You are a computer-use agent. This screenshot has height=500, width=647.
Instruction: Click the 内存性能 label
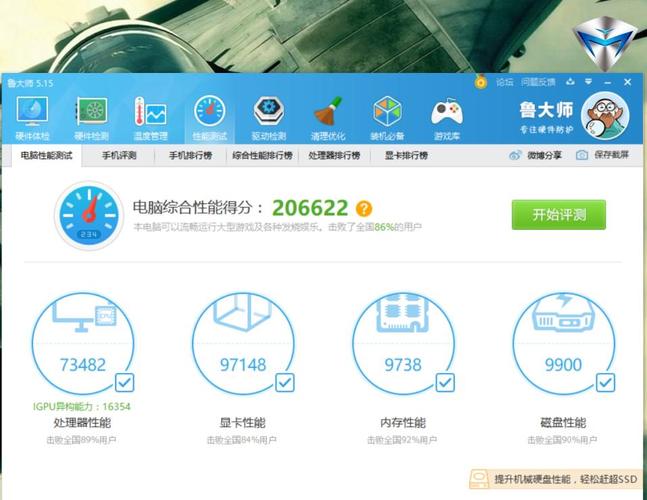click(x=403, y=422)
